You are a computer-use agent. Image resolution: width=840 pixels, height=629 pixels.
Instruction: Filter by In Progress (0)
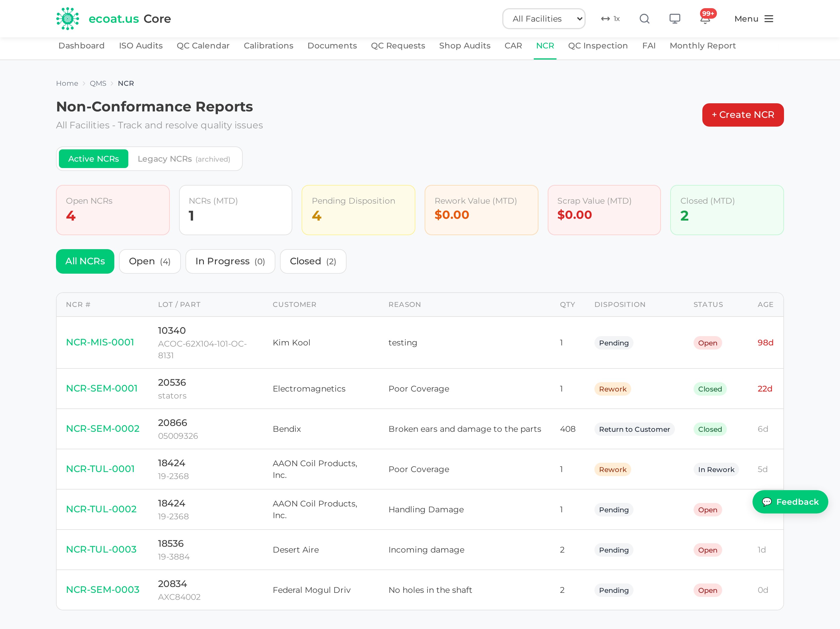(230, 261)
